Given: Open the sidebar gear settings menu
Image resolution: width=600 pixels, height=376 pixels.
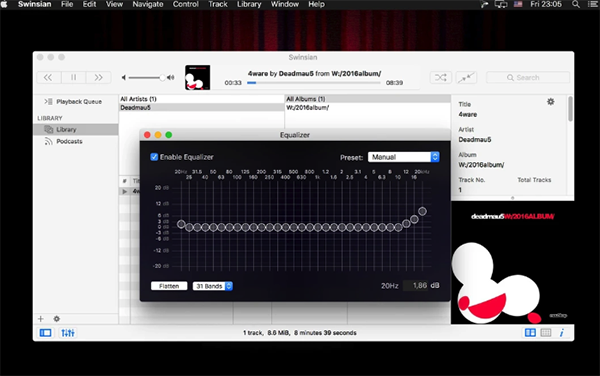Looking at the screenshot, I should [x=57, y=319].
